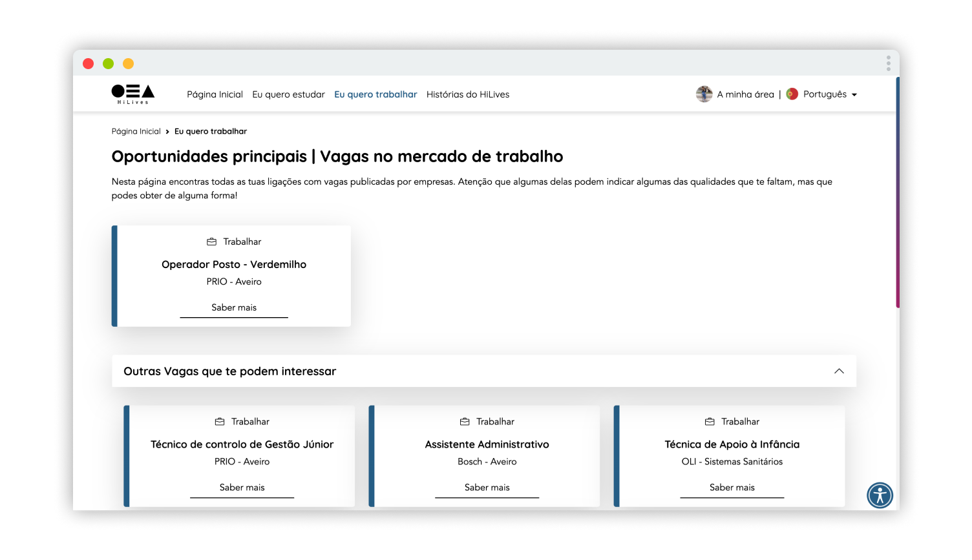This screenshot has width=972, height=560.
Task: Click the user profile avatar
Action: pos(704,94)
